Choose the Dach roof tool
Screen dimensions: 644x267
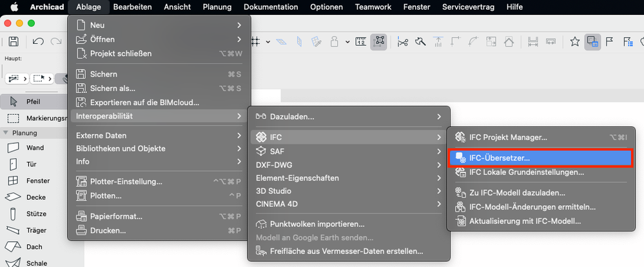point(34,246)
